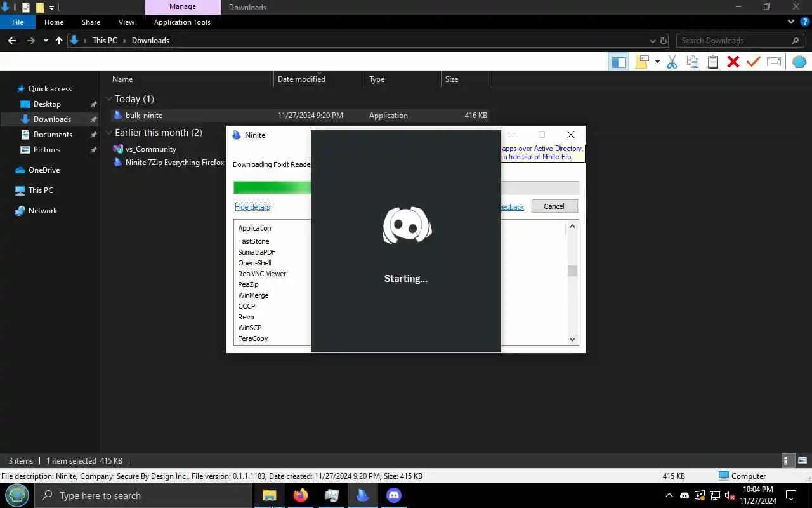This screenshot has height=508, width=812.
Task: Click the new folder toolbar icon
Action: coord(643,62)
